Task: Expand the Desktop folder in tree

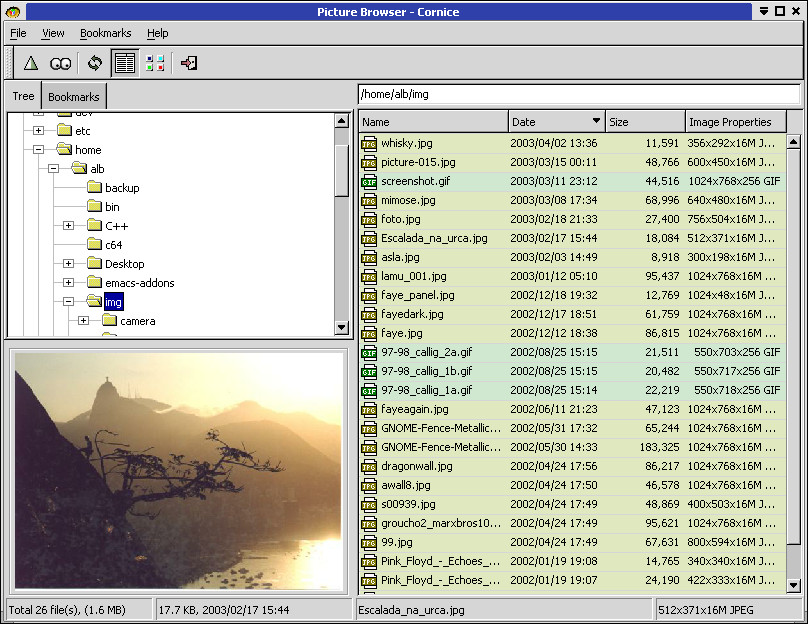Action: [x=68, y=263]
